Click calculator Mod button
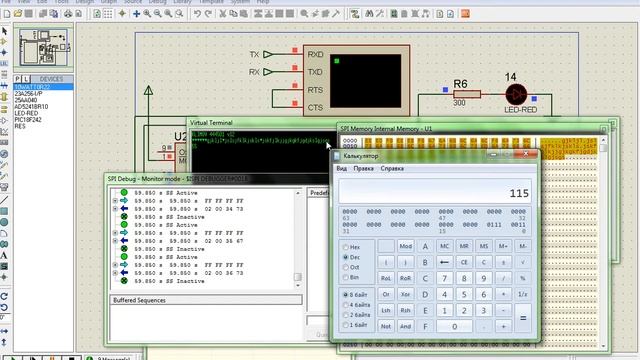 coord(405,246)
